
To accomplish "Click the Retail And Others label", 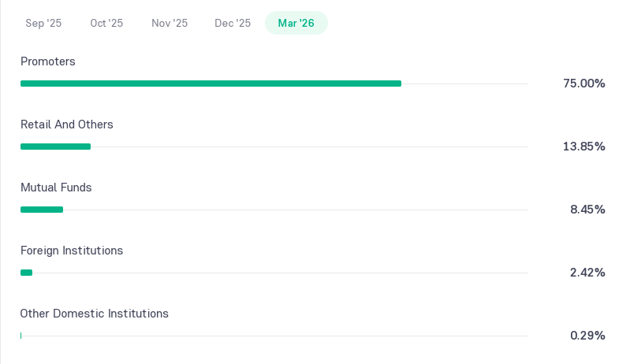I will (67, 124).
